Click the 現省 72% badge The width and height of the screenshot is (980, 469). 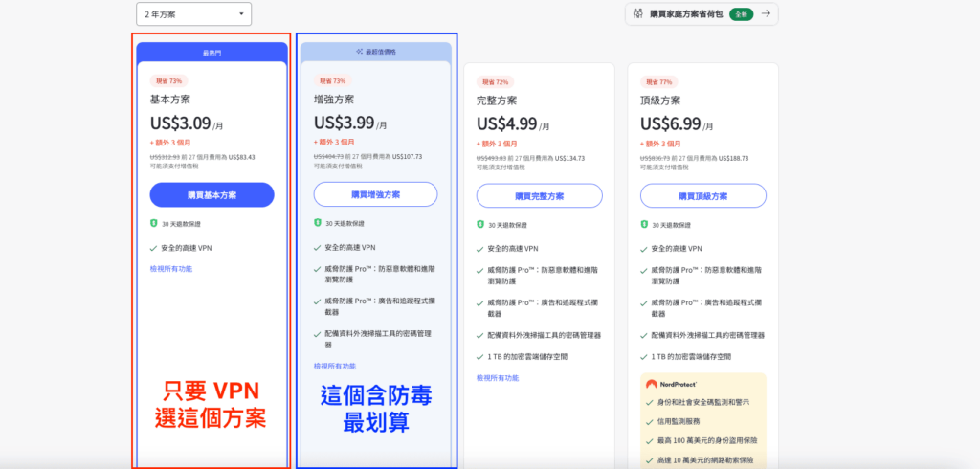click(x=495, y=82)
